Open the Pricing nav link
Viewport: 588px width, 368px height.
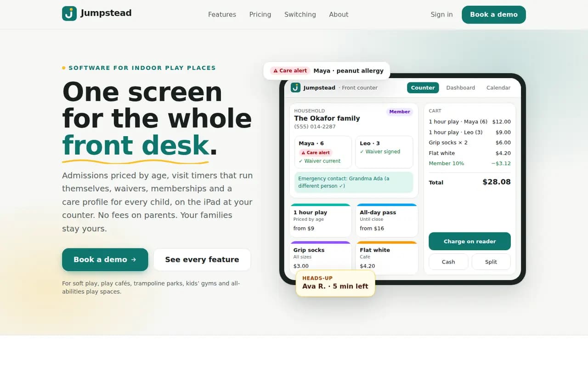tap(260, 14)
